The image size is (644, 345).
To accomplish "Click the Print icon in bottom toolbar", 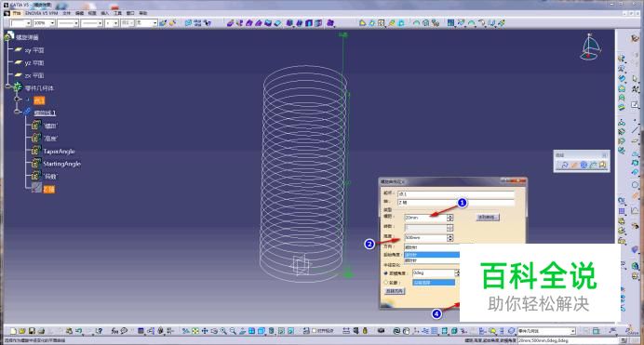I will point(41,331).
